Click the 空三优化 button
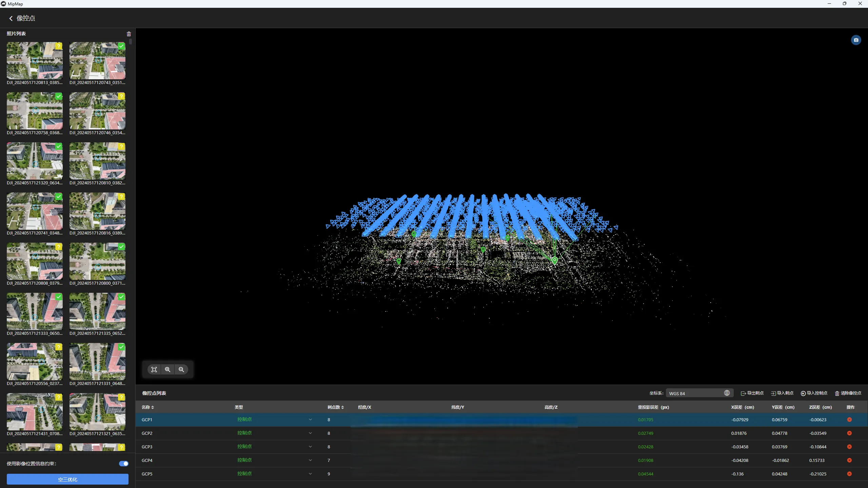The width and height of the screenshot is (868, 488). 67,479
